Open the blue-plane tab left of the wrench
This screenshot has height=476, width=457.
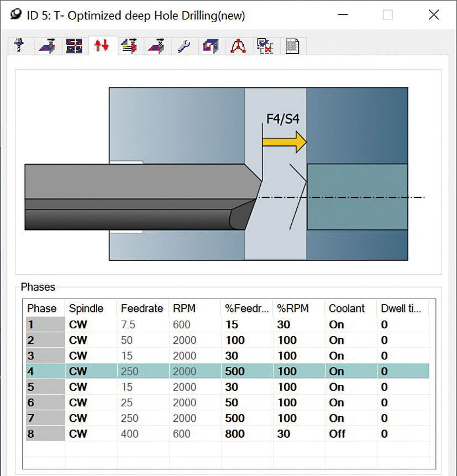[x=156, y=46]
